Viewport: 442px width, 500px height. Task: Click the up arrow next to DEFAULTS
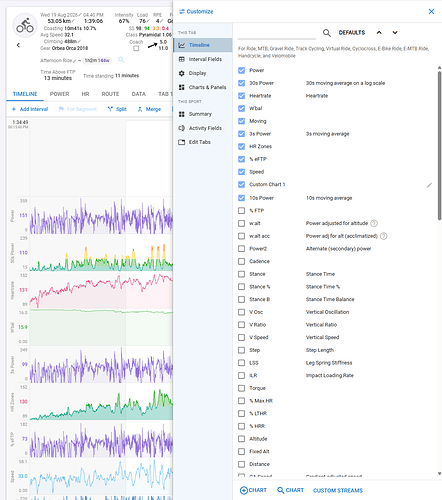tap(379, 32)
